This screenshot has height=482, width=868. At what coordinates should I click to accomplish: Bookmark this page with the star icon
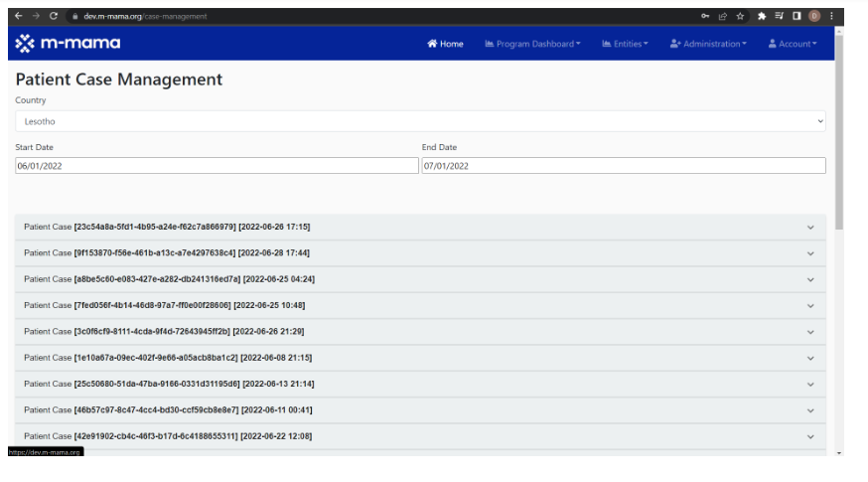740,16
